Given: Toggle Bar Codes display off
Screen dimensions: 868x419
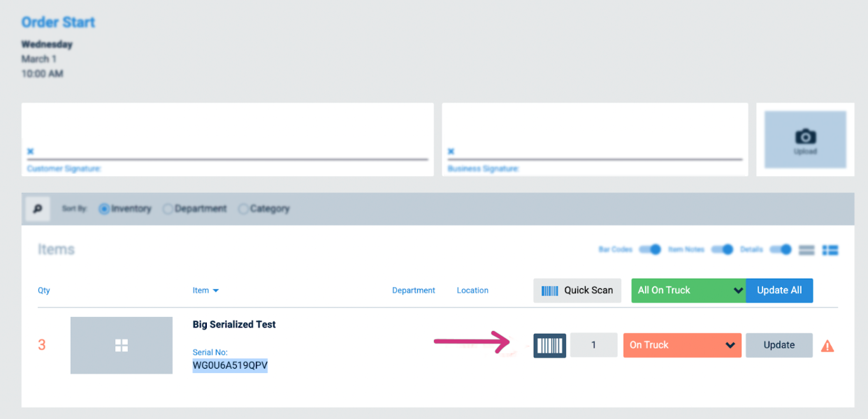Looking at the screenshot, I should tap(649, 249).
